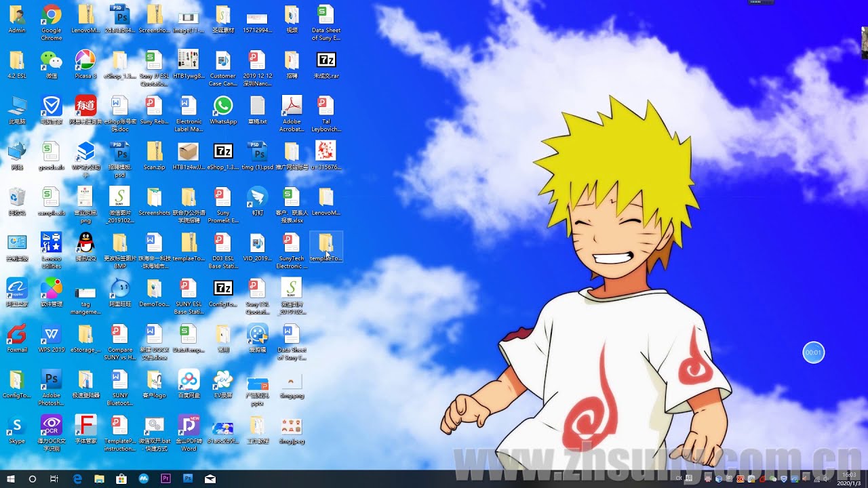Image resolution: width=868 pixels, height=488 pixels.
Task: Open File Explorer from the taskbar
Action: tap(99, 479)
